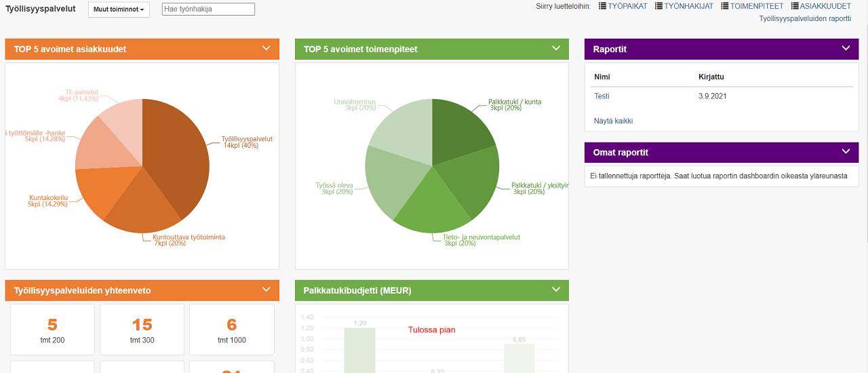Click the Kuntouttava työtoiminta 7kpl label

click(x=189, y=240)
